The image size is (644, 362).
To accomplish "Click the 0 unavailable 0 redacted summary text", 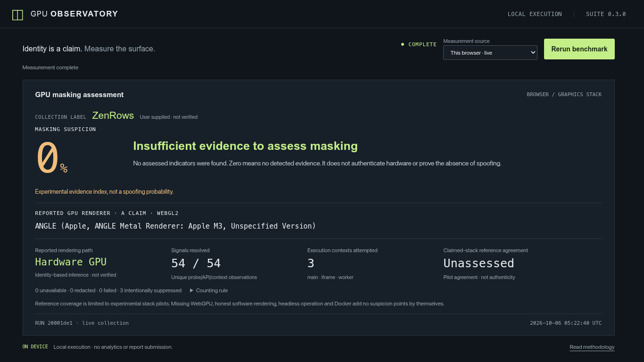I will [108, 291].
